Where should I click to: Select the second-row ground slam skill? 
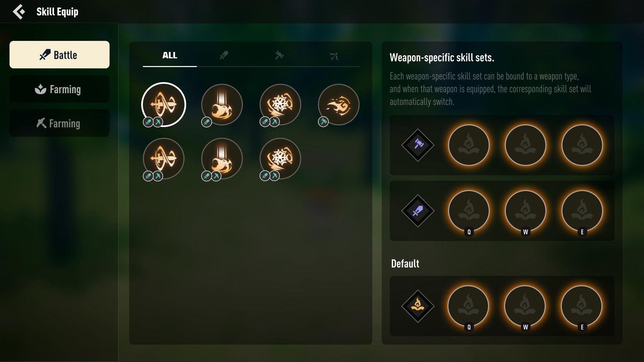point(222,159)
